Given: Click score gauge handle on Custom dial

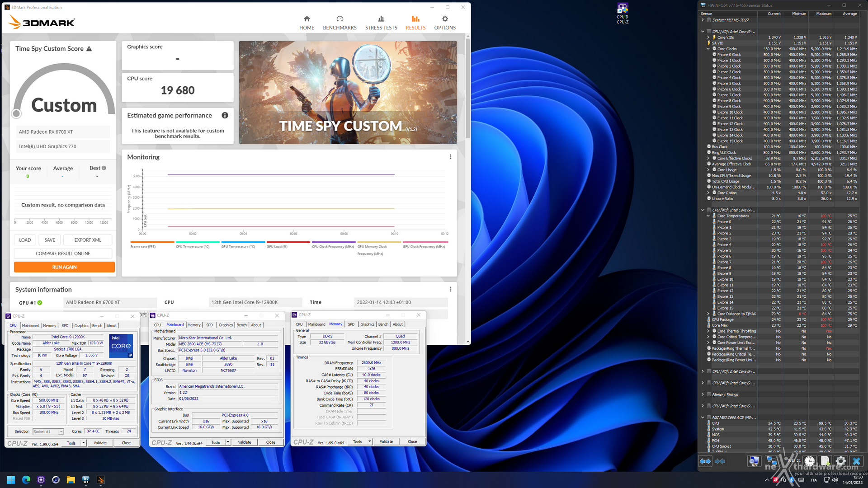Looking at the screenshot, I should tap(17, 113).
